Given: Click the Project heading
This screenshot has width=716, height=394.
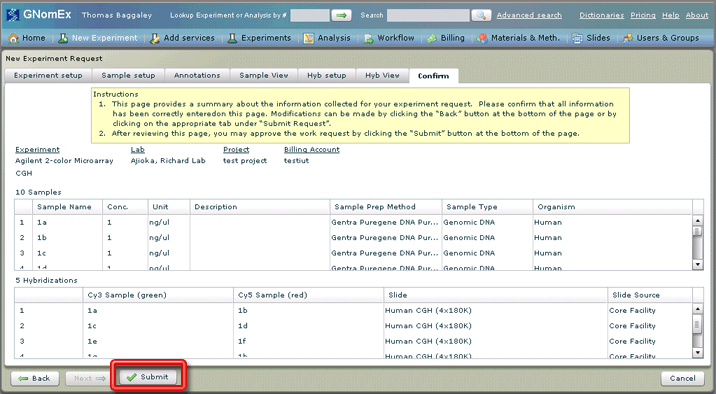Looking at the screenshot, I should [x=236, y=150].
